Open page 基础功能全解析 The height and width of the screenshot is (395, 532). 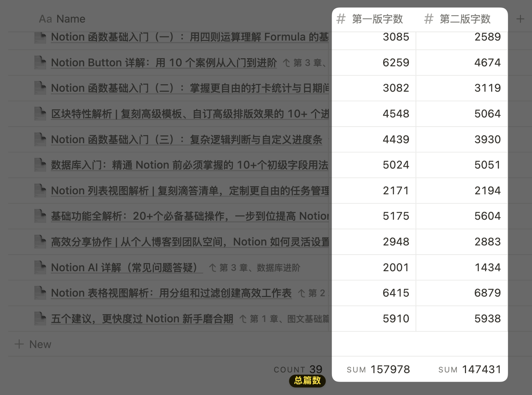pos(190,216)
